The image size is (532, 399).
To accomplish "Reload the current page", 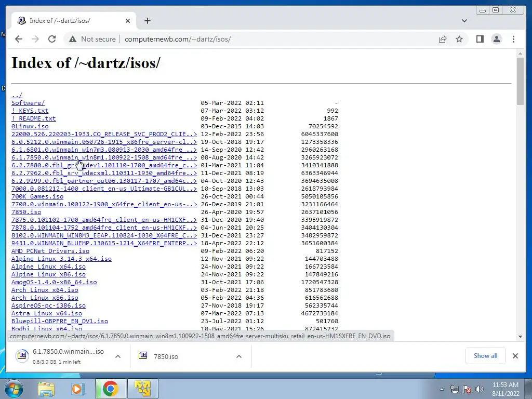I will point(52,39).
